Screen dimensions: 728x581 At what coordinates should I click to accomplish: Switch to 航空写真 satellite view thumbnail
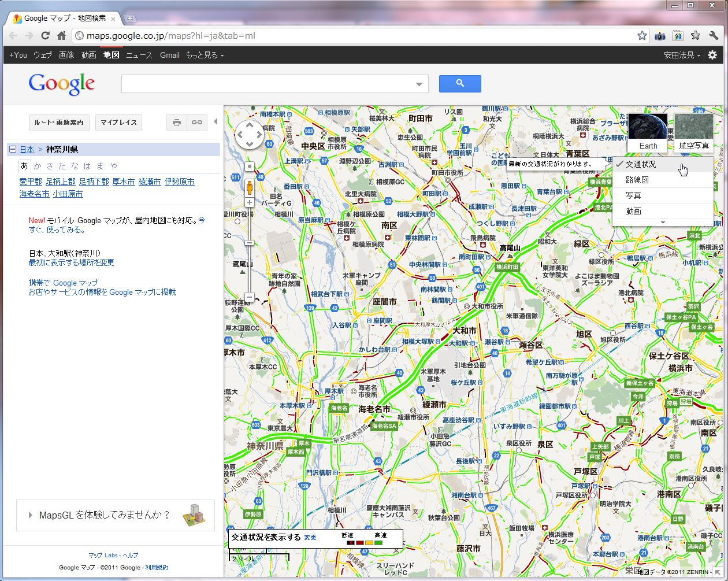pyautogui.click(x=693, y=132)
